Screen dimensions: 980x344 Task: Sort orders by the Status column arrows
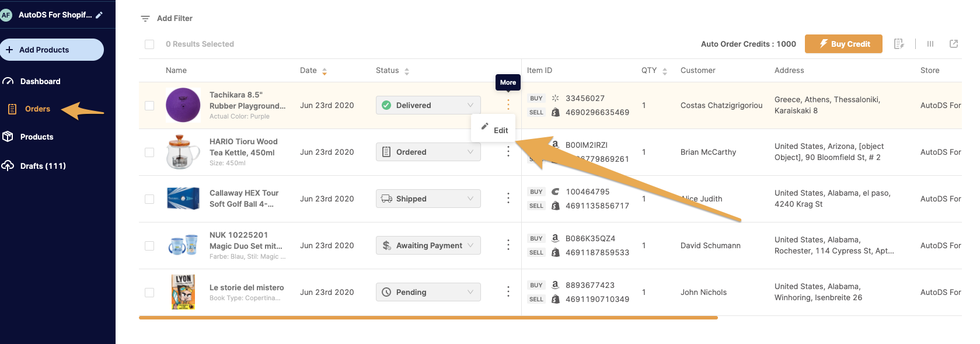[x=407, y=71]
